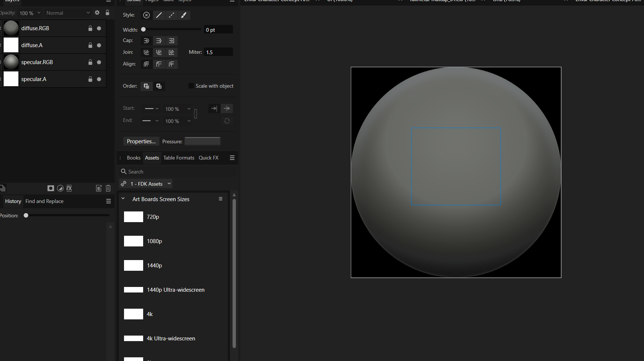The height and width of the screenshot is (361, 644).
Task: Enable Scale with object checkbox
Action: [191, 86]
